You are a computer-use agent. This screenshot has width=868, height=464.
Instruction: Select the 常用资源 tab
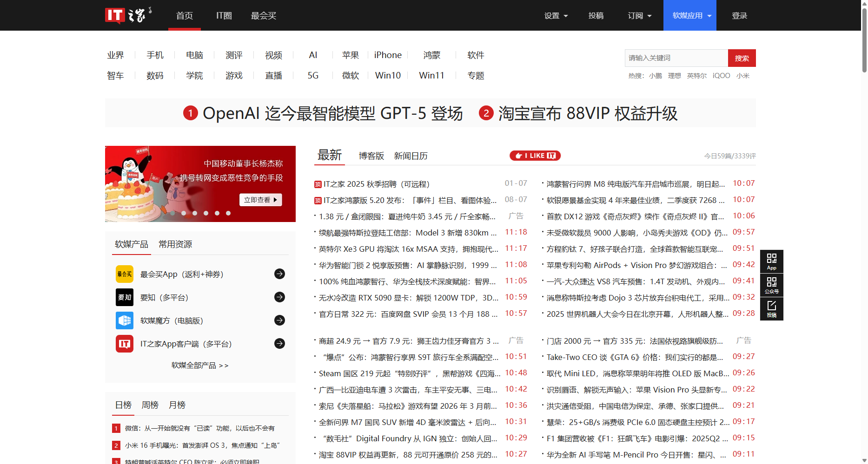175,244
